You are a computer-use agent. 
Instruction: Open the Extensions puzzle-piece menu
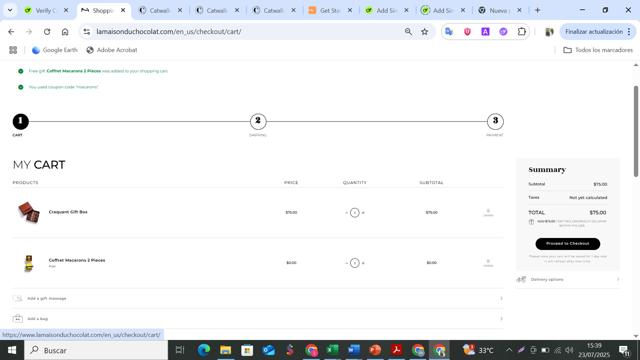522,31
